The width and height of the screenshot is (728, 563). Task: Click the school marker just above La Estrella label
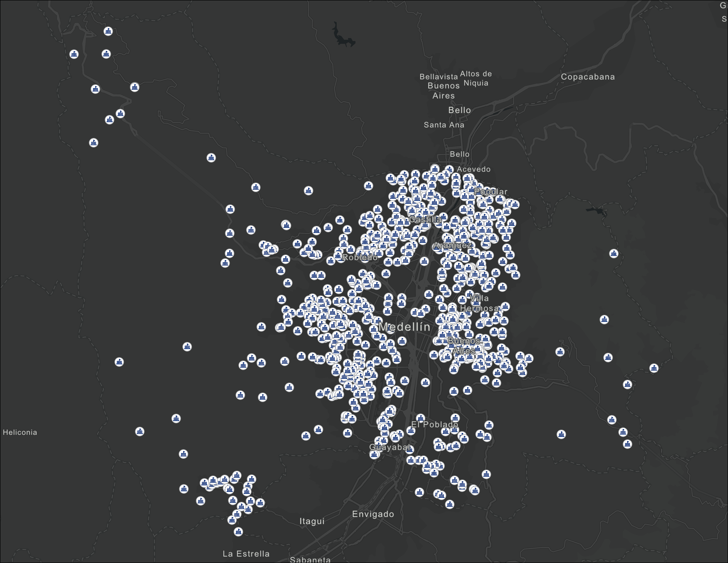tap(238, 532)
